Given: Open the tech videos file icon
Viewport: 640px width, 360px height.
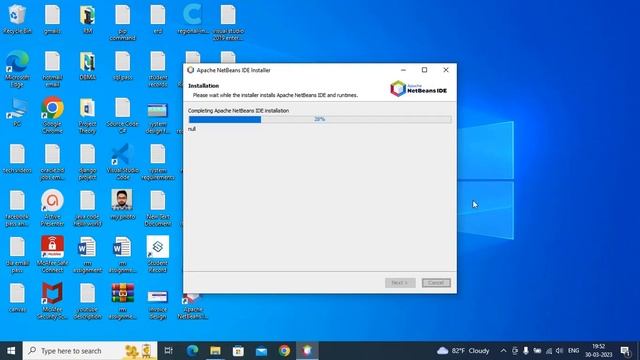Looking at the screenshot, I should (x=17, y=158).
